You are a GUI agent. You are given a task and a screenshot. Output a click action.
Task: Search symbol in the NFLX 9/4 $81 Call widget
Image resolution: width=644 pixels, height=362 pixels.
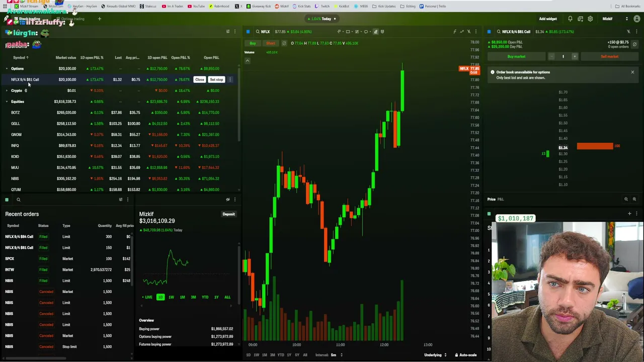tap(499, 32)
